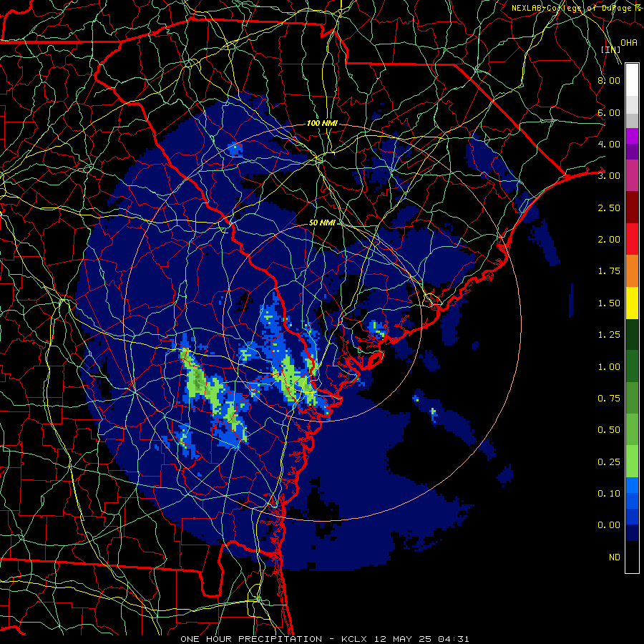Click the KCLX station identifier in footer
Image resolution: width=644 pixels, height=644 pixels.
pyautogui.click(x=354, y=639)
